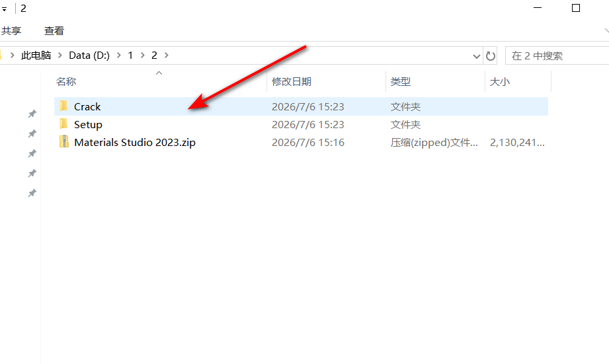The width and height of the screenshot is (609, 364).
Task: Select the Setup folder name
Action: 88,125
